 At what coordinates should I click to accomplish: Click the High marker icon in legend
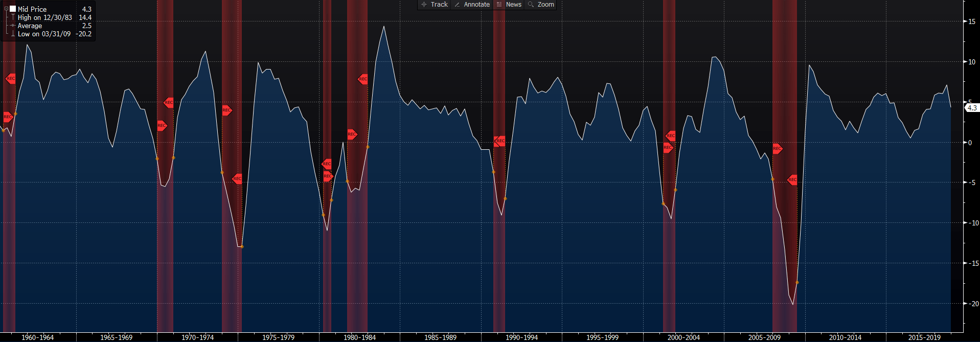pos(13,17)
